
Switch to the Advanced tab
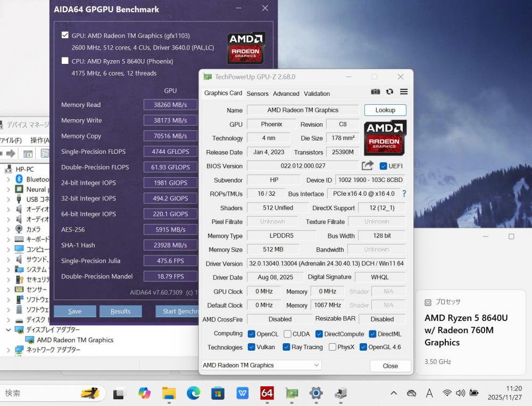(286, 94)
